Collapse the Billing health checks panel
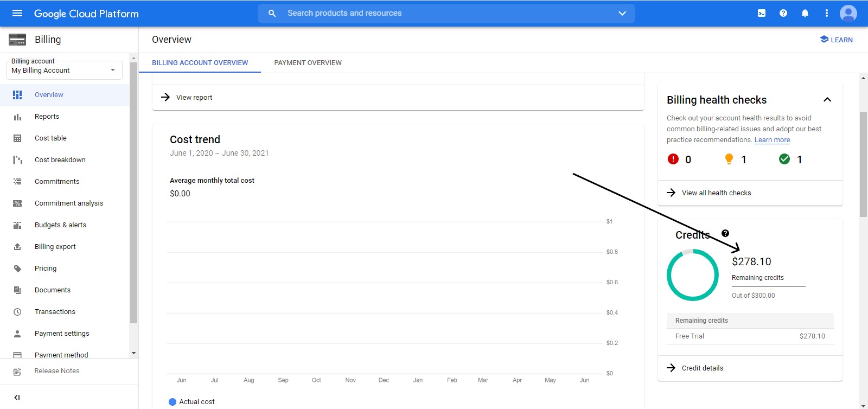This screenshot has height=409, width=868. coord(827,100)
